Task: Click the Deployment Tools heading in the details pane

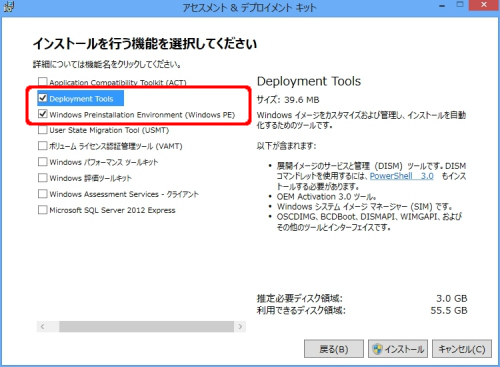Action: point(309,81)
